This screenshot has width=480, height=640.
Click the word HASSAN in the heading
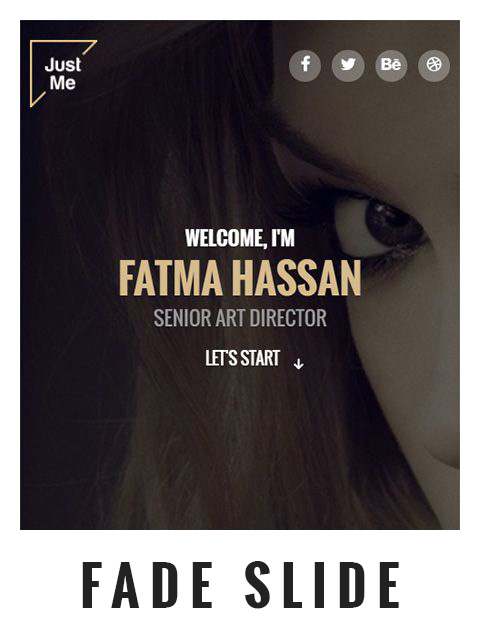click(x=298, y=278)
